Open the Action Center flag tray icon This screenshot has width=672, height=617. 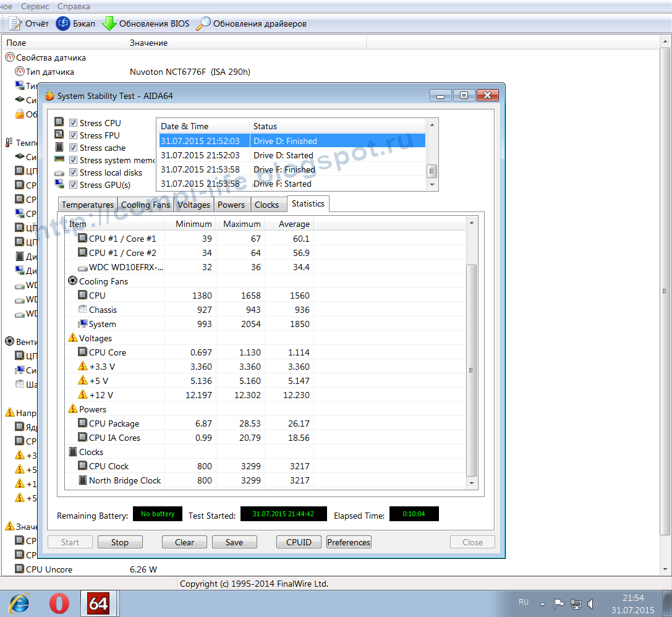(x=559, y=604)
